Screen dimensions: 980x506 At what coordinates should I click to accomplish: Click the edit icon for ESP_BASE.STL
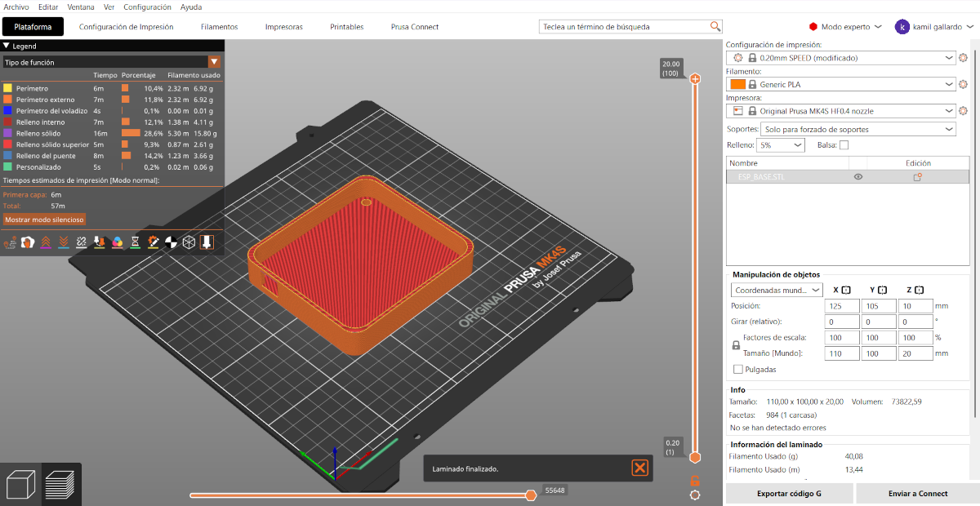[x=918, y=176]
